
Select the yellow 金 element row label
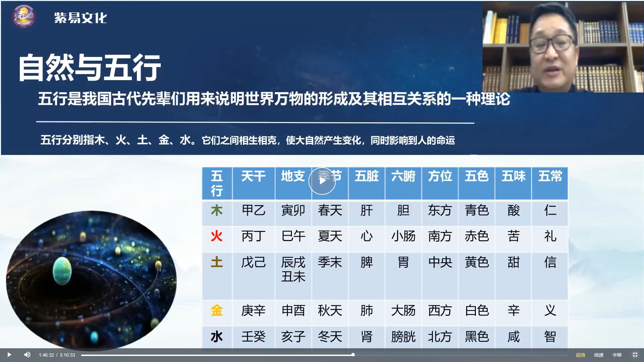(x=216, y=310)
